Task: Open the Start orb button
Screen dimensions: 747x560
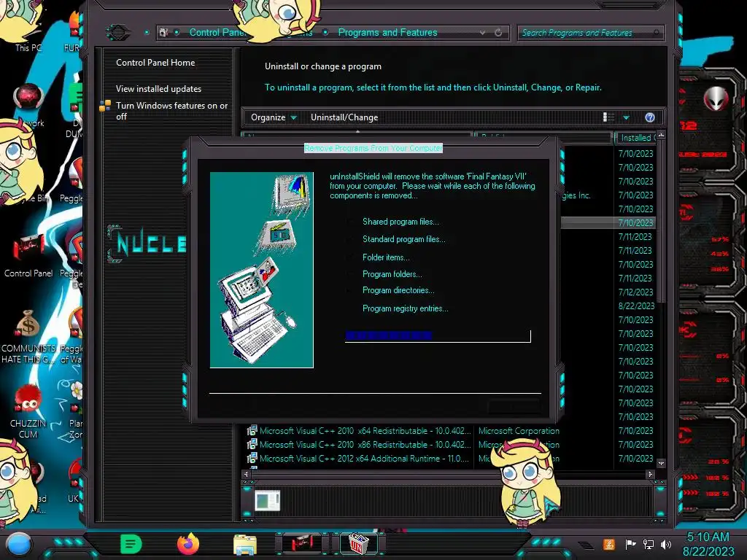Action: pos(19,544)
